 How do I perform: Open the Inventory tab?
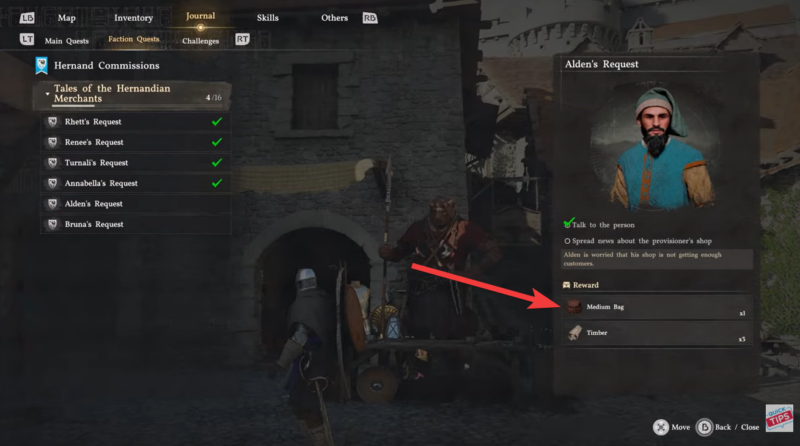point(134,18)
